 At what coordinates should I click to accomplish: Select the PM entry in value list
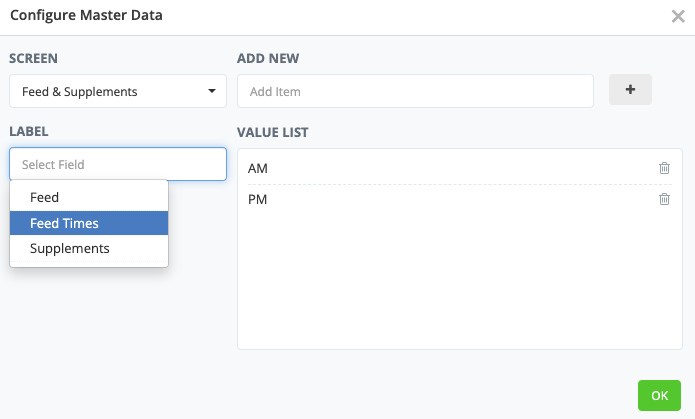(258, 199)
